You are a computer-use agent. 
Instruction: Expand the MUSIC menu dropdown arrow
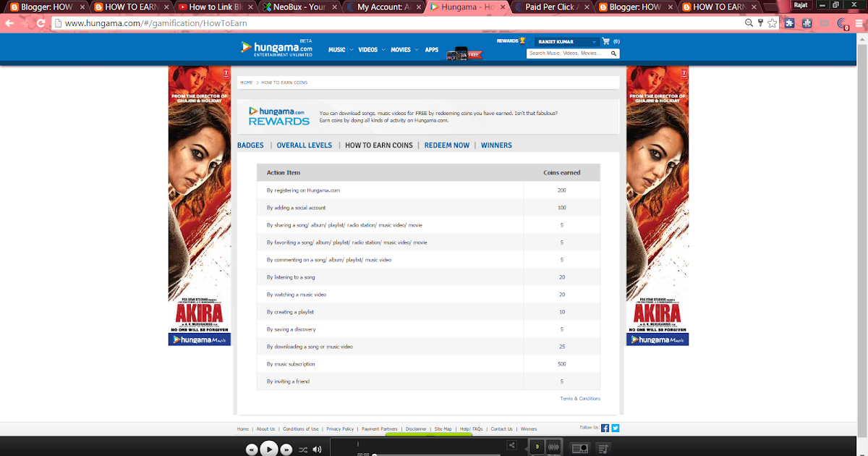click(352, 50)
